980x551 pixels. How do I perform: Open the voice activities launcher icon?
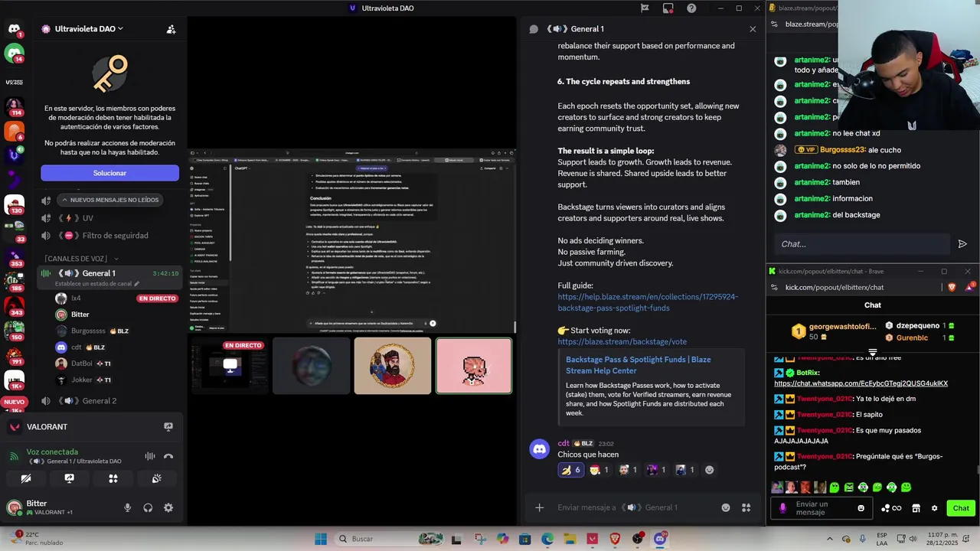point(113,478)
